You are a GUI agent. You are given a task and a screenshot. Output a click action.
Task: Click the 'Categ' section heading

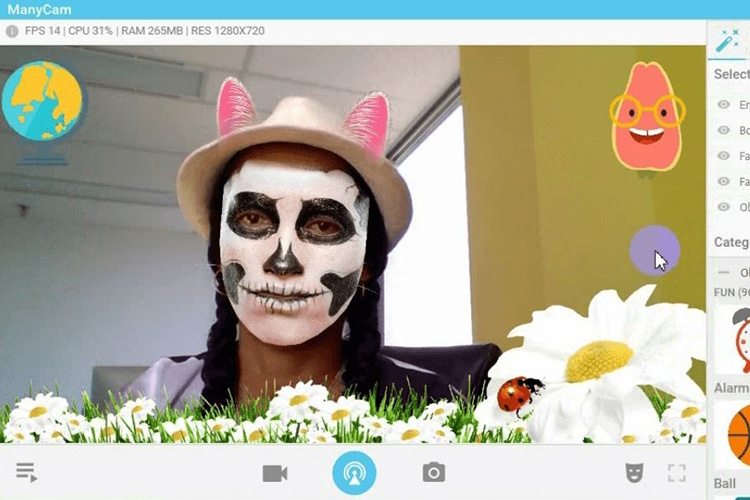tap(731, 242)
